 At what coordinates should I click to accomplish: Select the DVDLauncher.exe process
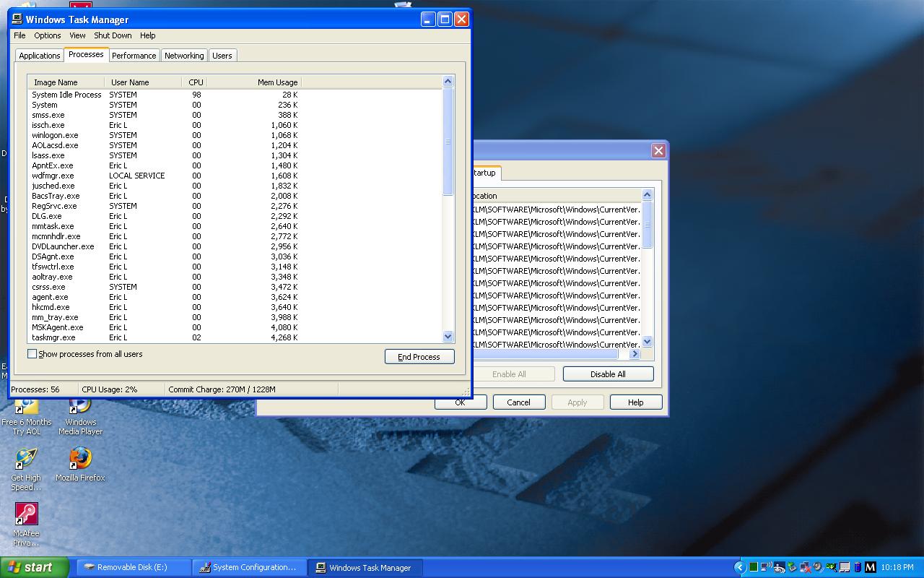tap(165, 246)
